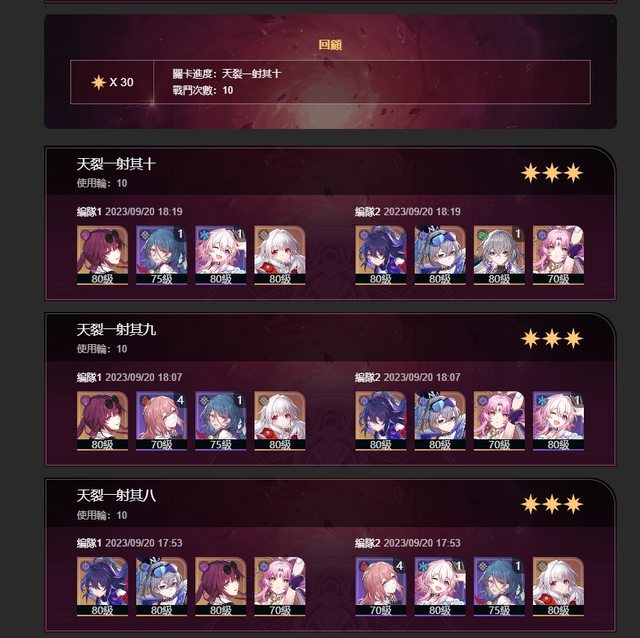Select Kafka portrait in 天裂一射其九 team 1
Image resolution: width=640 pixels, height=638 pixels.
(x=102, y=421)
